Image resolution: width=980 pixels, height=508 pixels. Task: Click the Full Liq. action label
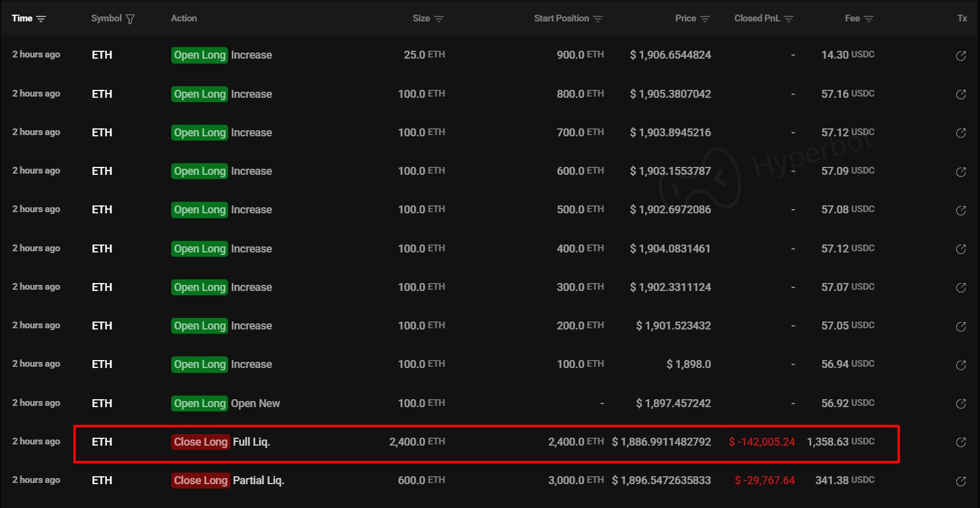pyautogui.click(x=251, y=442)
